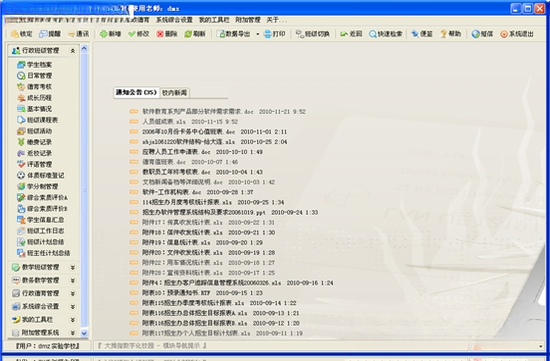Click the green 新增 add icon

point(103,34)
